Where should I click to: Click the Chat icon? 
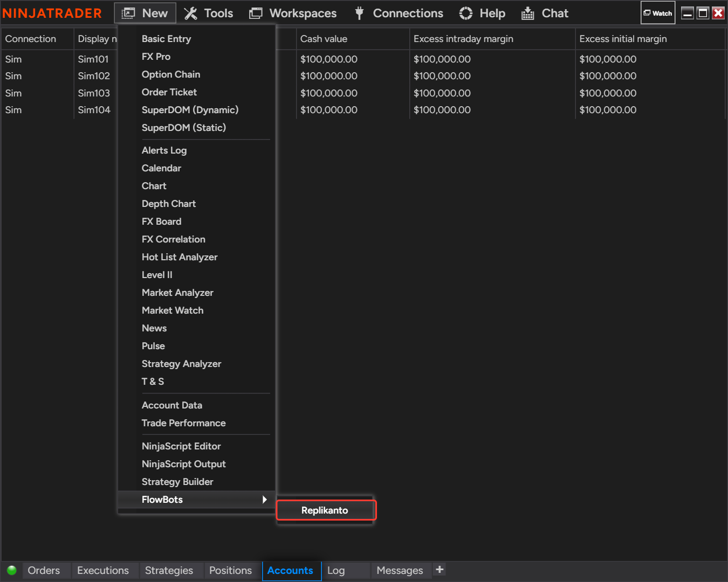pyautogui.click(x=528, y=13)
